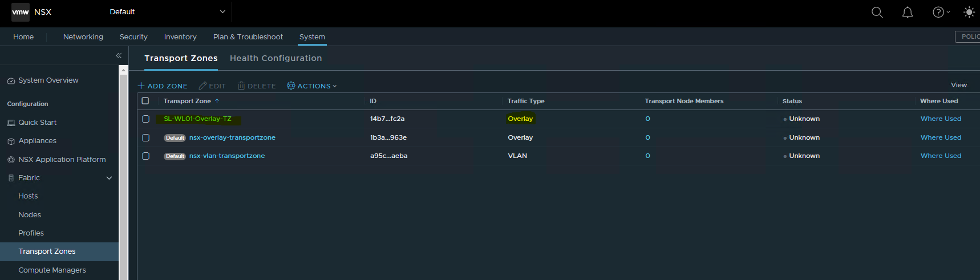Image resolution: width=980 pixels, height=280 pixels.
Task: Click the Traffic Type column header
Action: (526, 101)
